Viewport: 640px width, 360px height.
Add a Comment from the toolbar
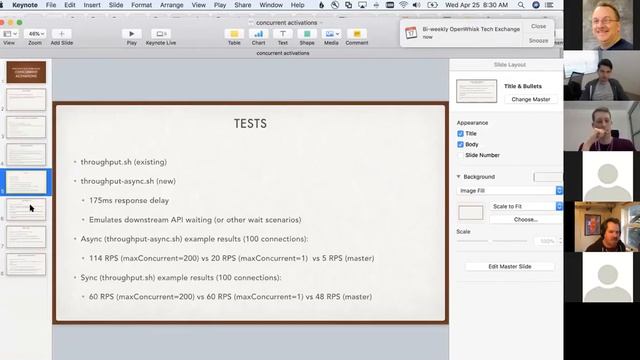pos(357,34)
